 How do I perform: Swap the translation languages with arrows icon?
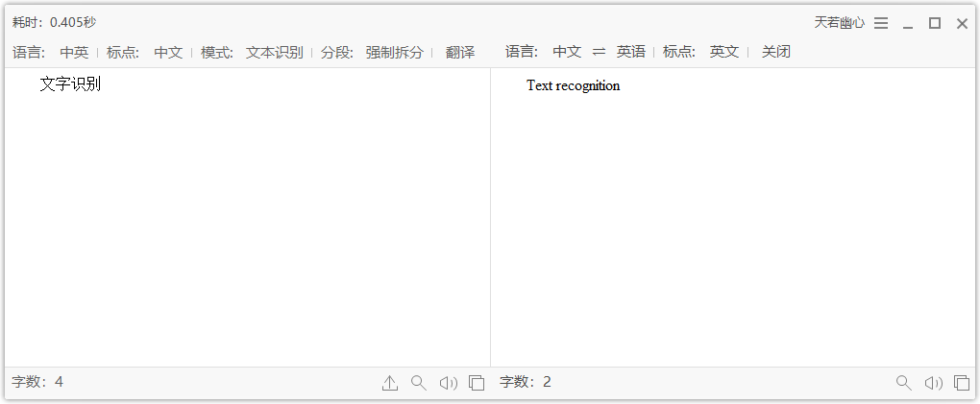(600, 52)
